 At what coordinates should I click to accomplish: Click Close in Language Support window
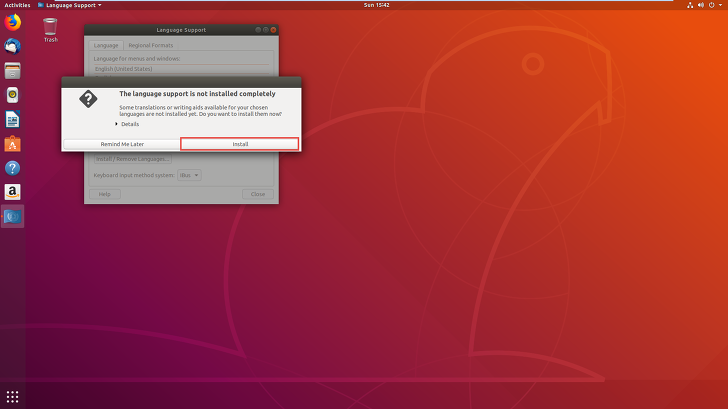(258, 194)
